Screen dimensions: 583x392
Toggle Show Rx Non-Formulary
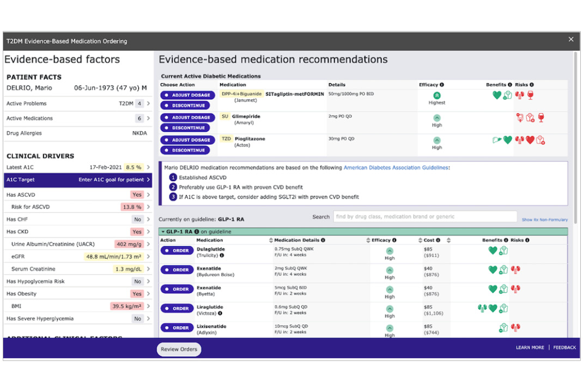[x=544, y=220]
